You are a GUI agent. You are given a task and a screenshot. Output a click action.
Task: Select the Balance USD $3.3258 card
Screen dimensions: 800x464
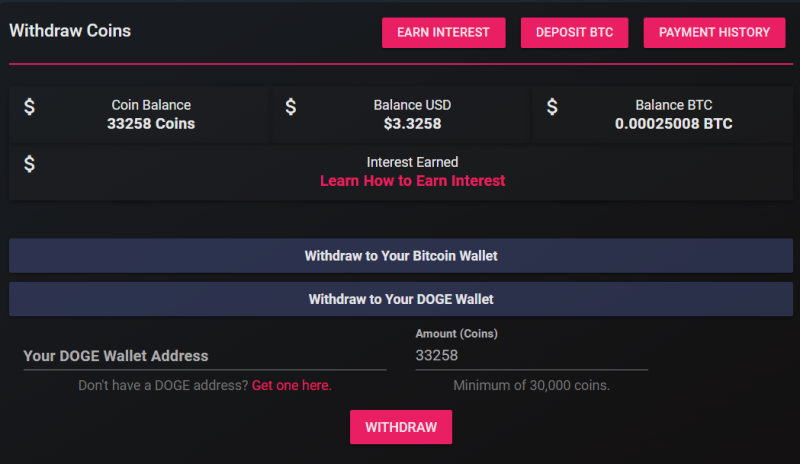click(401, 114)
